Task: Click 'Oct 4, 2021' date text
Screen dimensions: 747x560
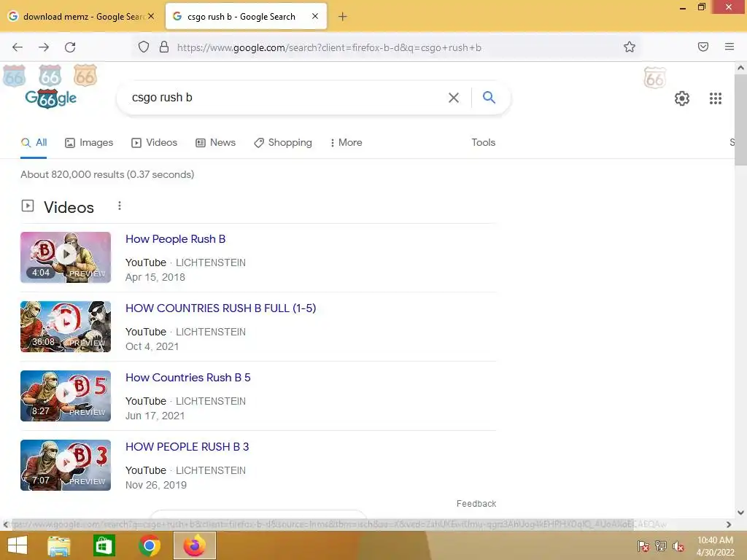Action: click(152, 346)
